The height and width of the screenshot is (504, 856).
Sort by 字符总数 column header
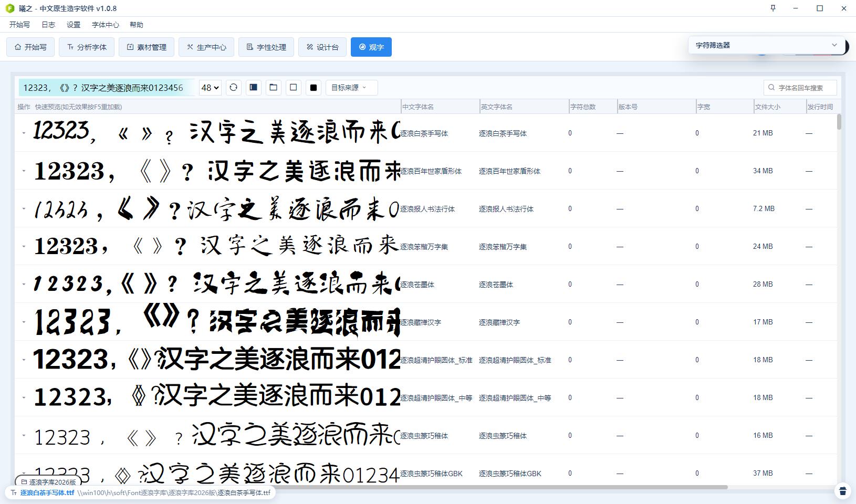coord(593,107)
